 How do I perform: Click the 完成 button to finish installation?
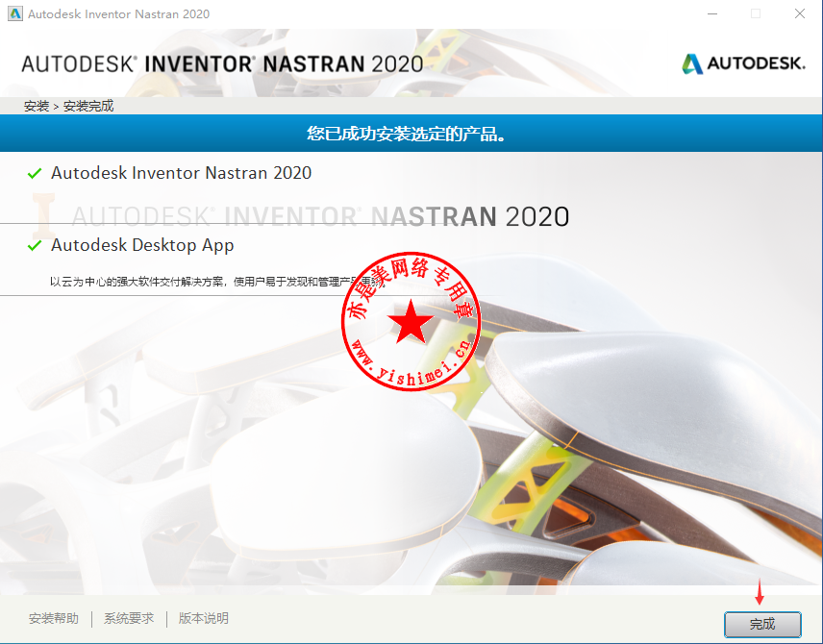[762, 624]
